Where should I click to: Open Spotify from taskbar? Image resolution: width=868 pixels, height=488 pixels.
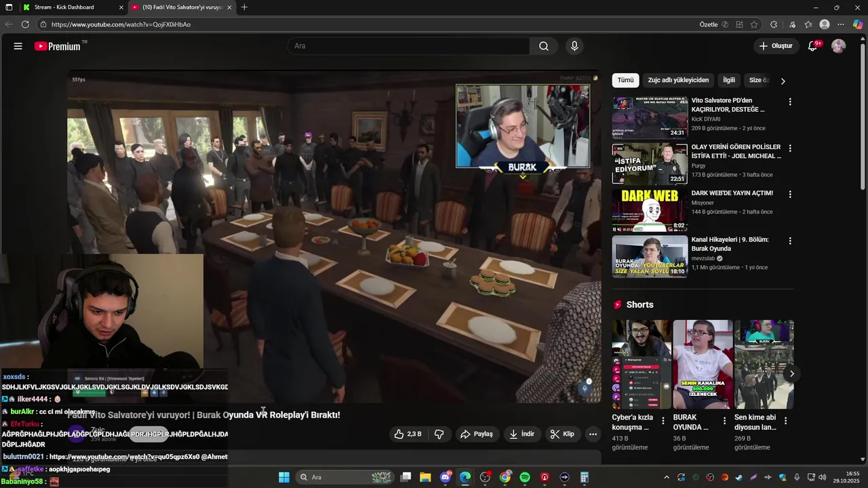point(525,477)
